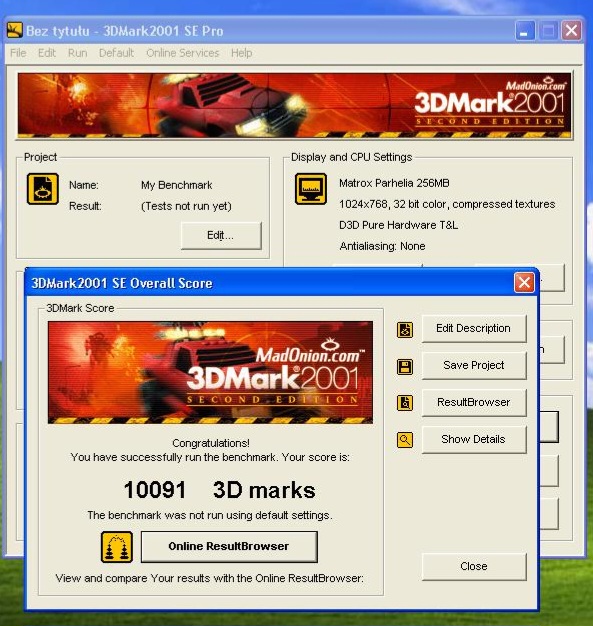Image resolution: width=593 pixels, height=626 pixels.
Task: Open the Online Services menu
Action: [x=183, y=53]
